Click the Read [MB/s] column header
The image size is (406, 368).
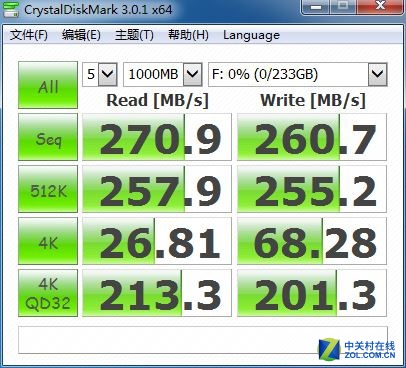coord(157,100)
